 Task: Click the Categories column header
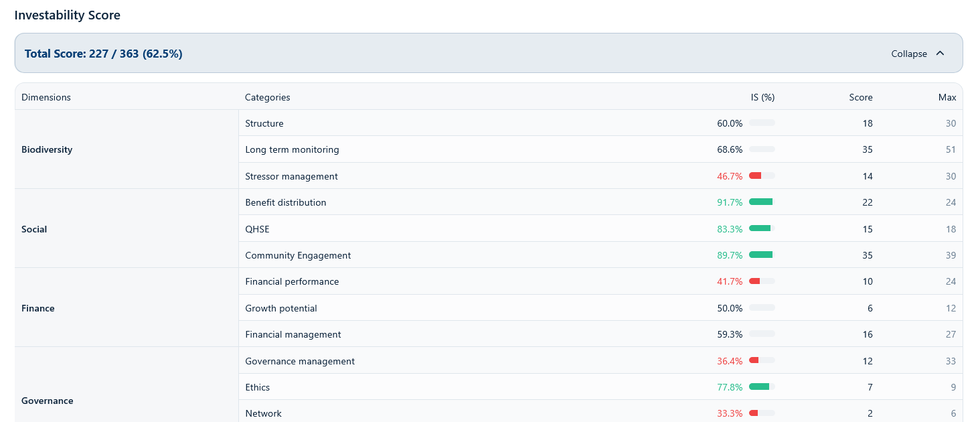(268, 97)
